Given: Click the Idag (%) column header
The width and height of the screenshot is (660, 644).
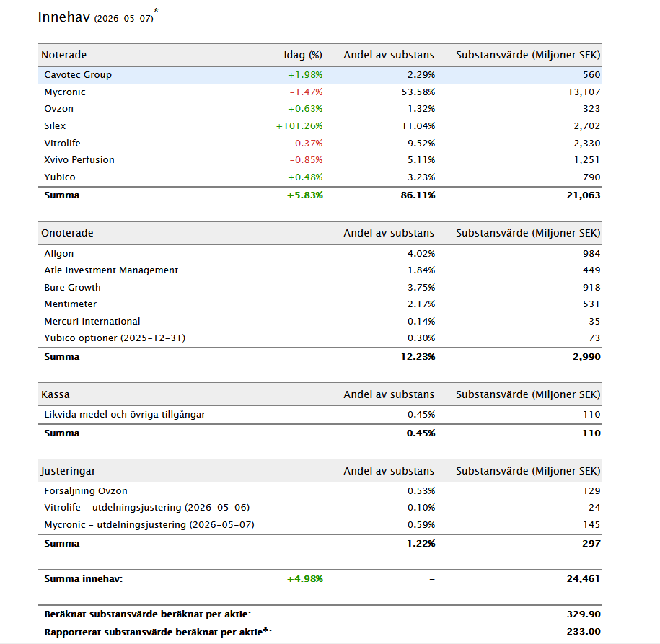Looking at the screenshot, I should click(303, 55).
